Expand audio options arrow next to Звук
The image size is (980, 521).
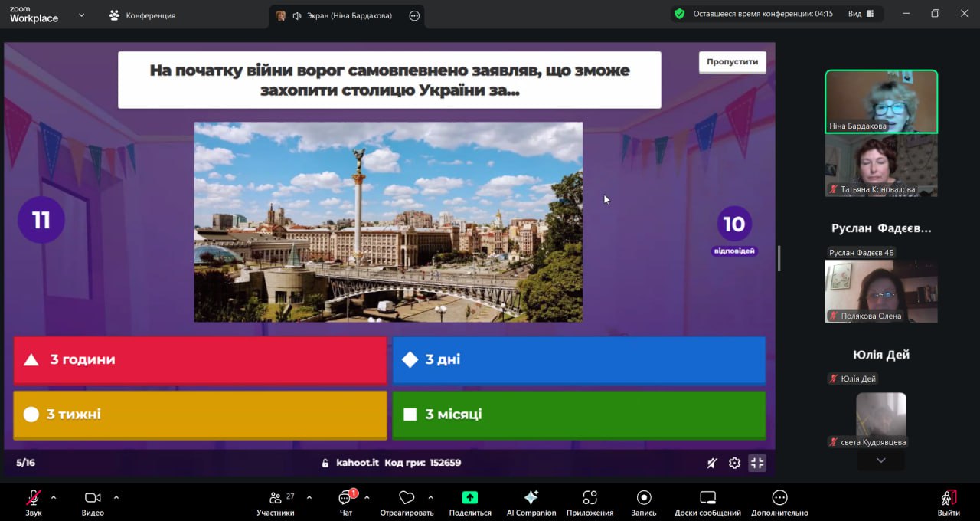coord(54,497)
